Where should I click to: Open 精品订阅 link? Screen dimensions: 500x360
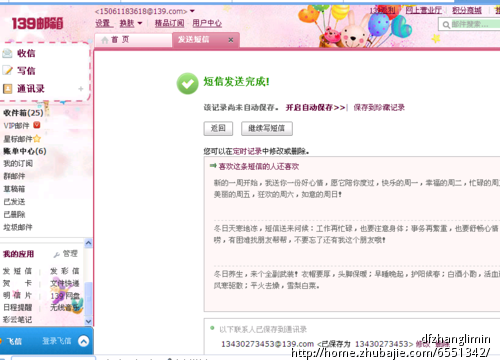click(170, 23)
